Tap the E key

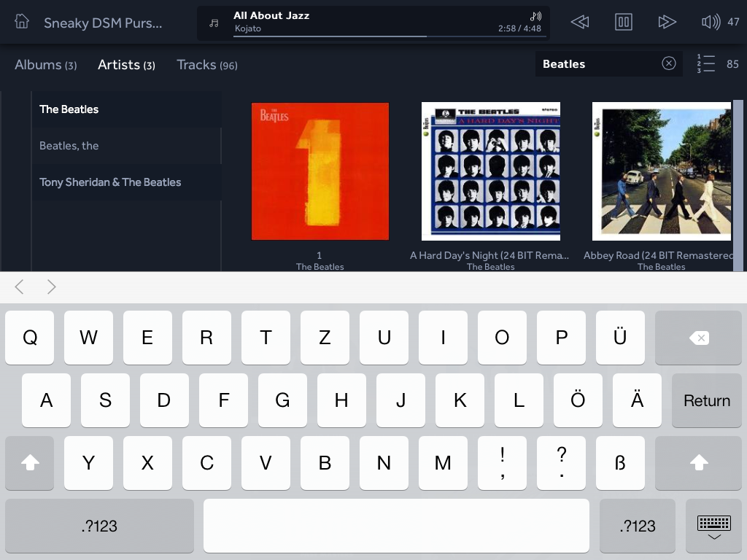(x=147, y=338)
